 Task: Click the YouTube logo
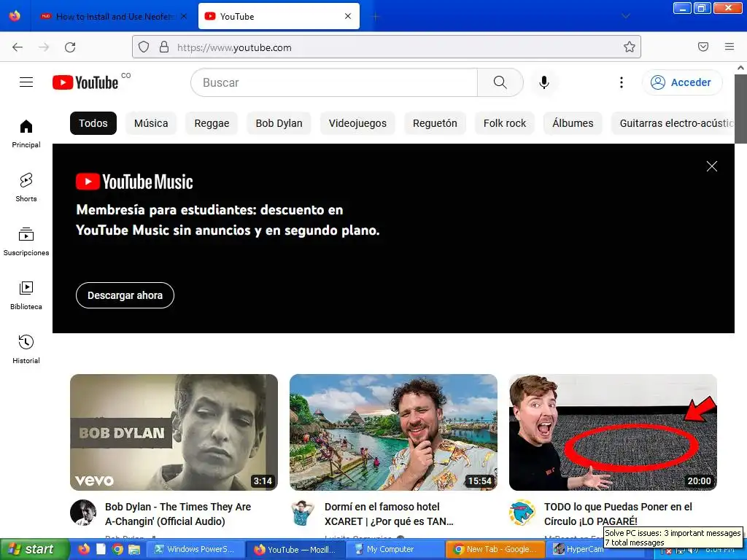[x=85, y=82]
